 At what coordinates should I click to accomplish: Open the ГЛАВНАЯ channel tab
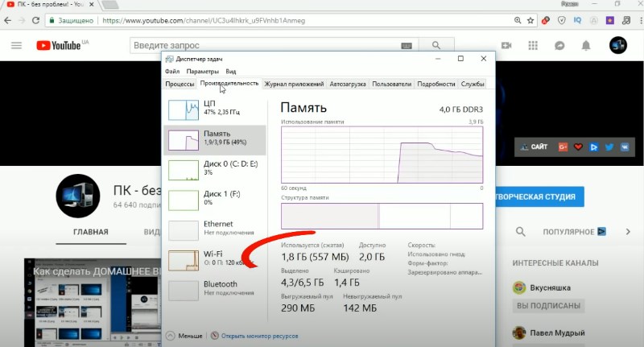pos(91,232)
